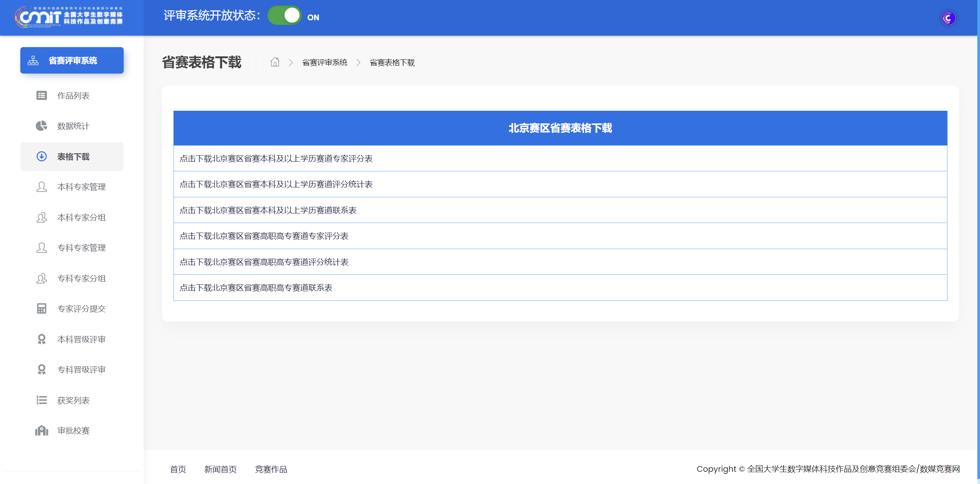This screenshot has width=980, height=484.
Task: Click the 表格下载 download icon
Action: click(x=41, y=156)
